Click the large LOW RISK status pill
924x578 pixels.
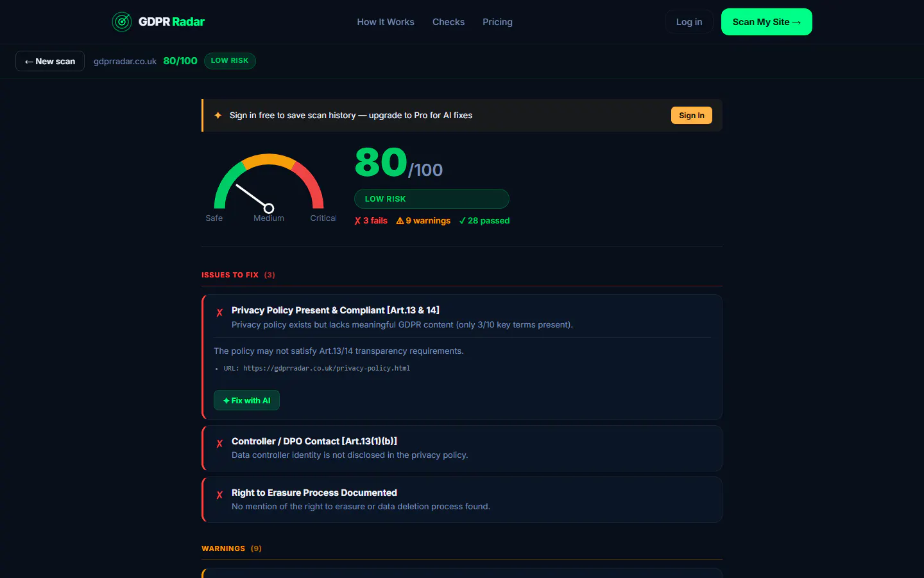(432, 199)
